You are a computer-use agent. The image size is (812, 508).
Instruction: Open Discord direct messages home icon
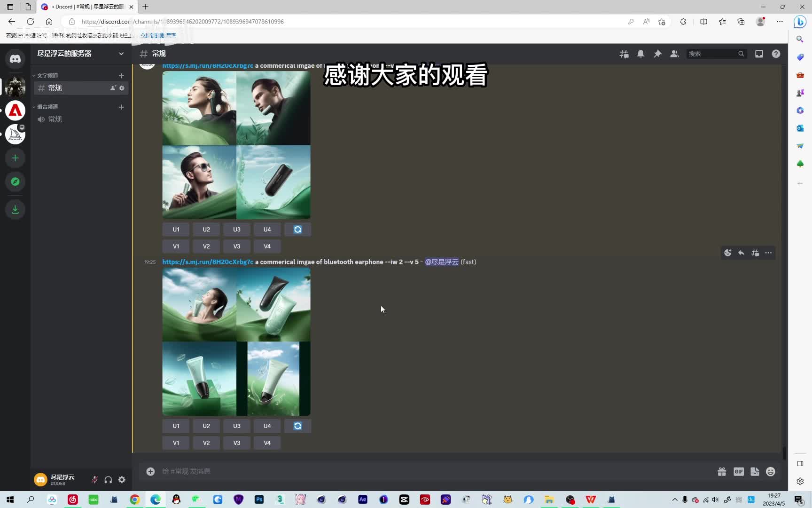point(15,59)
